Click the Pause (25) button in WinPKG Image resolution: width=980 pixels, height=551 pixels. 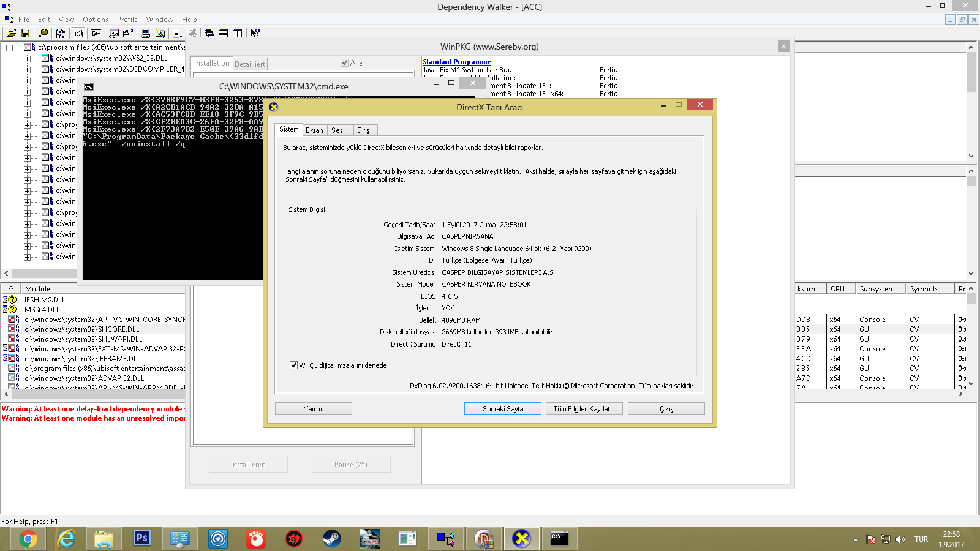point(351,465)
